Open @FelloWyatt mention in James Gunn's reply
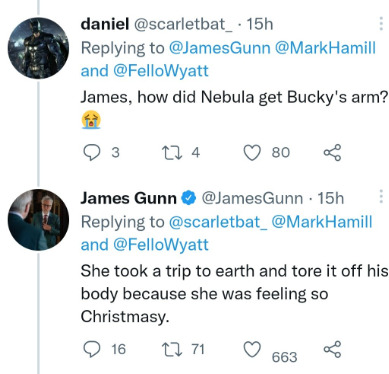Viewport: 389px width, 374px height. (x=161, y=245)
